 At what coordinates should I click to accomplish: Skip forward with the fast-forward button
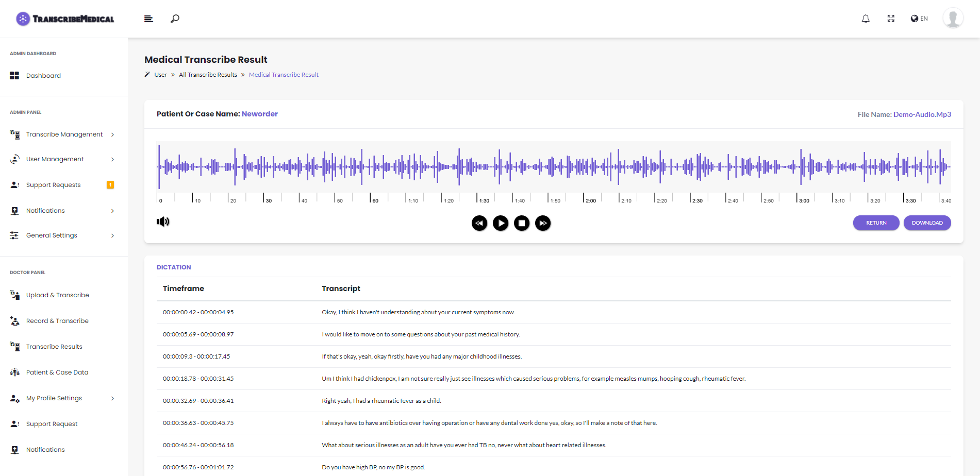tap(543, 223)
